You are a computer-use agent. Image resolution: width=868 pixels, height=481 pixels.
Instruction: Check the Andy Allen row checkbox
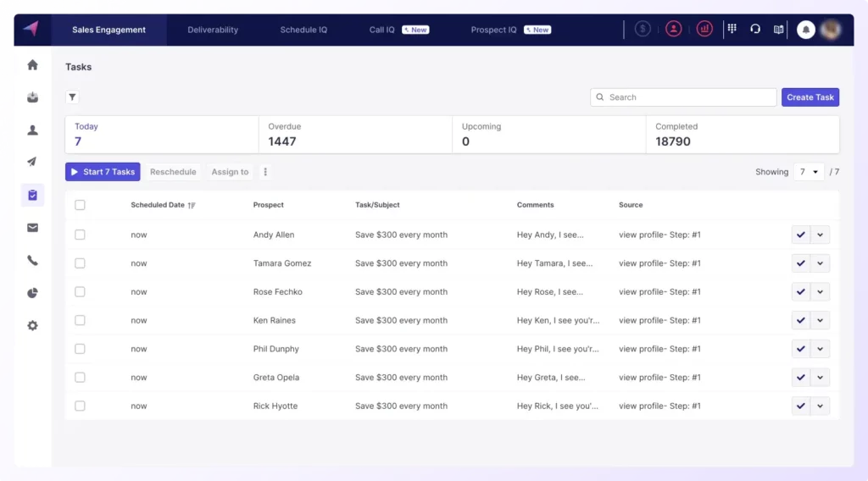pyautogui.click(x=80, y=235)
